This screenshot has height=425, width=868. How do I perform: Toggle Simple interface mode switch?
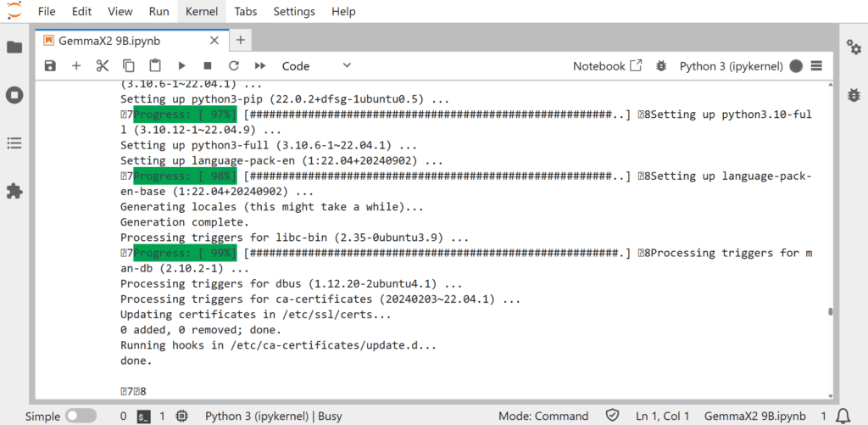(81, 417)
